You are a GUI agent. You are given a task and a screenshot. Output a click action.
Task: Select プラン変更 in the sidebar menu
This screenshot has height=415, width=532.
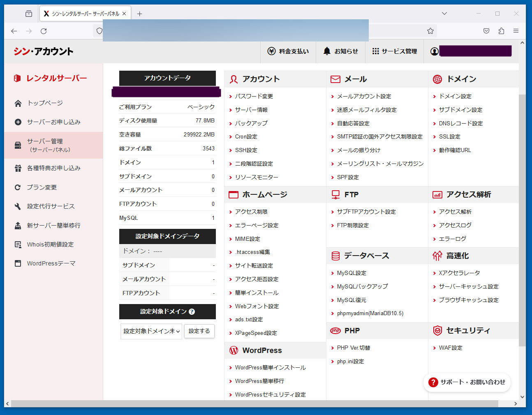[x=42, y=187]
